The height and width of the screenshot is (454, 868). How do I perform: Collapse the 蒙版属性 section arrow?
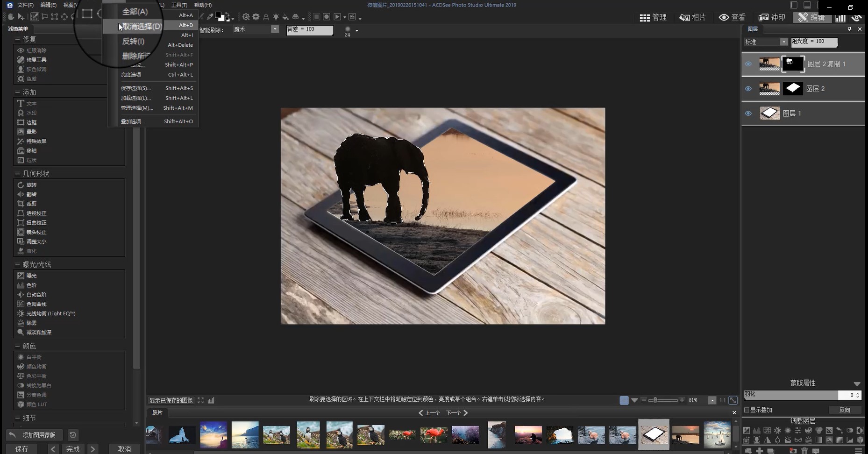pyautogui.click(x=857, y=383)
